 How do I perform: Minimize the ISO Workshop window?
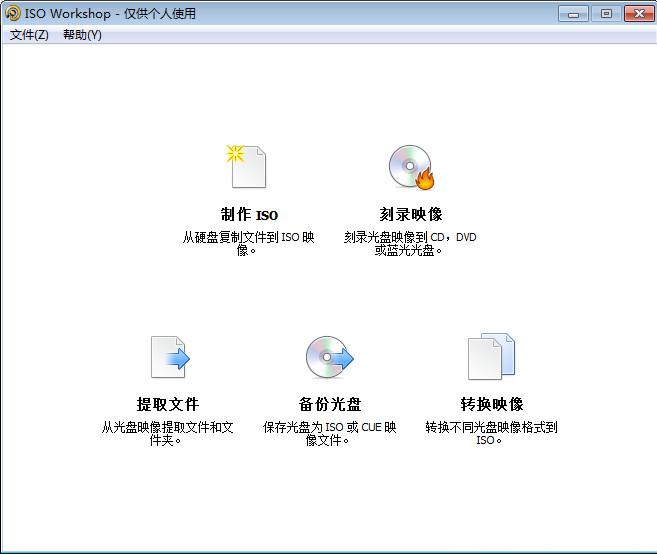[x=573, y=14]
